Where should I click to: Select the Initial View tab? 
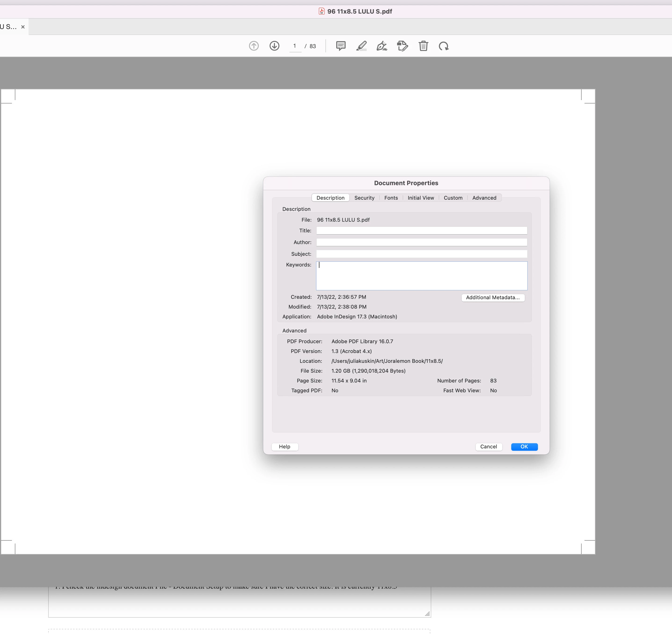[x=421, y=198]
